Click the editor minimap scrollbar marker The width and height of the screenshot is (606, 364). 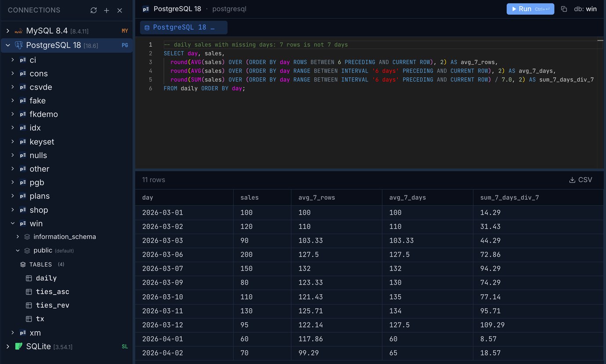tap(600, 40)
